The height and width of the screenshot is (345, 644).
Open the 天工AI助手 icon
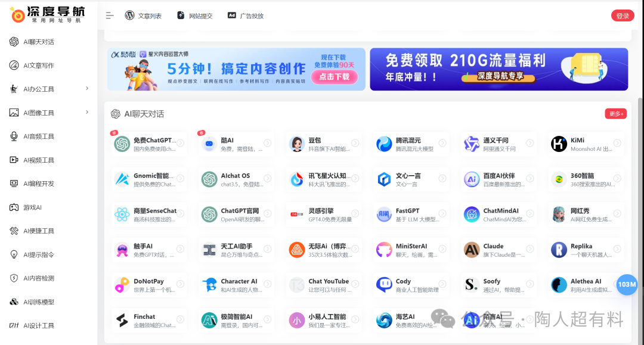209,250
